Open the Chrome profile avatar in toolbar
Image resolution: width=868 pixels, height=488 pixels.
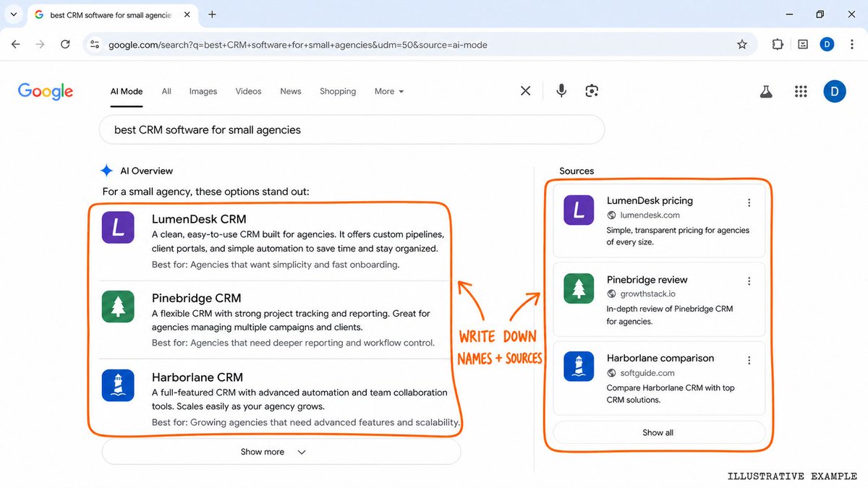(x=827, y=45)
